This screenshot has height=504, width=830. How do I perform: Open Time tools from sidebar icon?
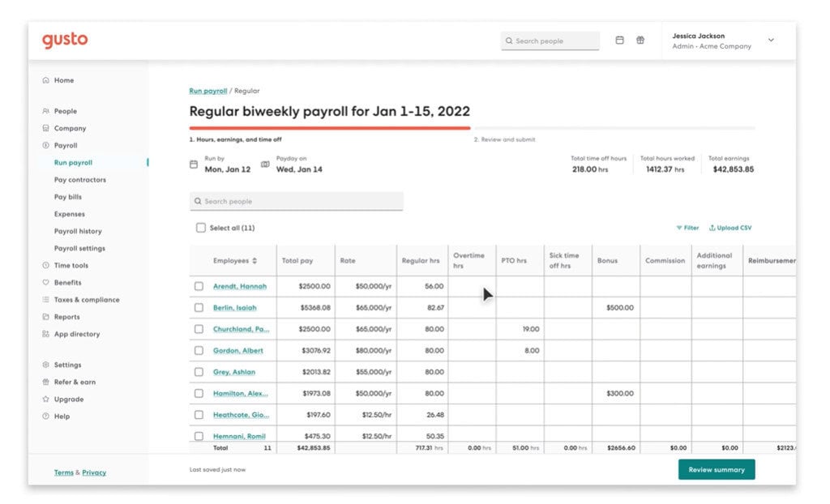tap(46, 266)
